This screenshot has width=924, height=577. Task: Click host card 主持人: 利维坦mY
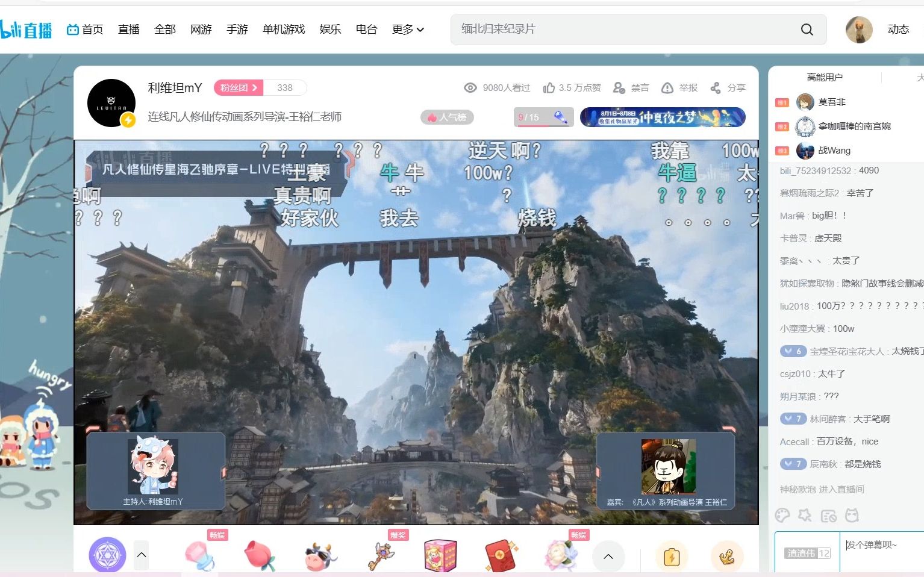pos(156,471)
